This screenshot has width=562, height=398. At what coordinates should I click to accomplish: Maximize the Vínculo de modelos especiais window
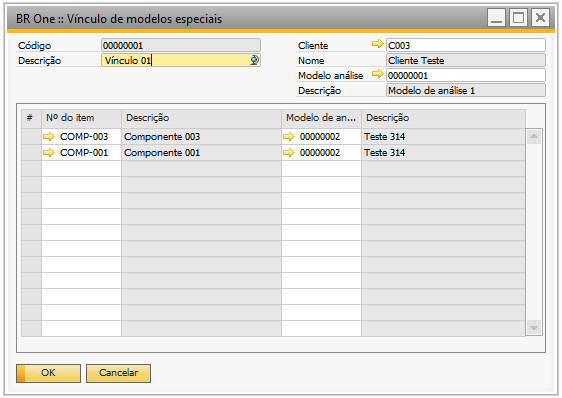518,17
